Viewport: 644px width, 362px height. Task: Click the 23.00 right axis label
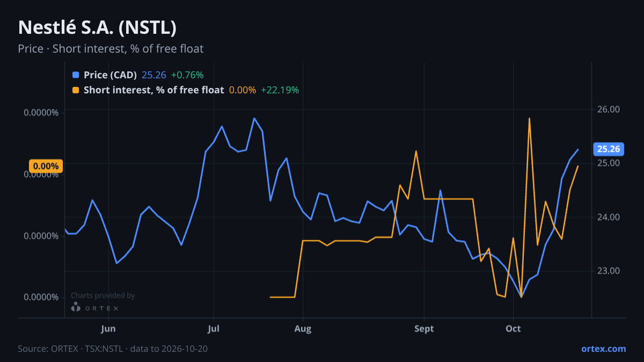point(610,270)
